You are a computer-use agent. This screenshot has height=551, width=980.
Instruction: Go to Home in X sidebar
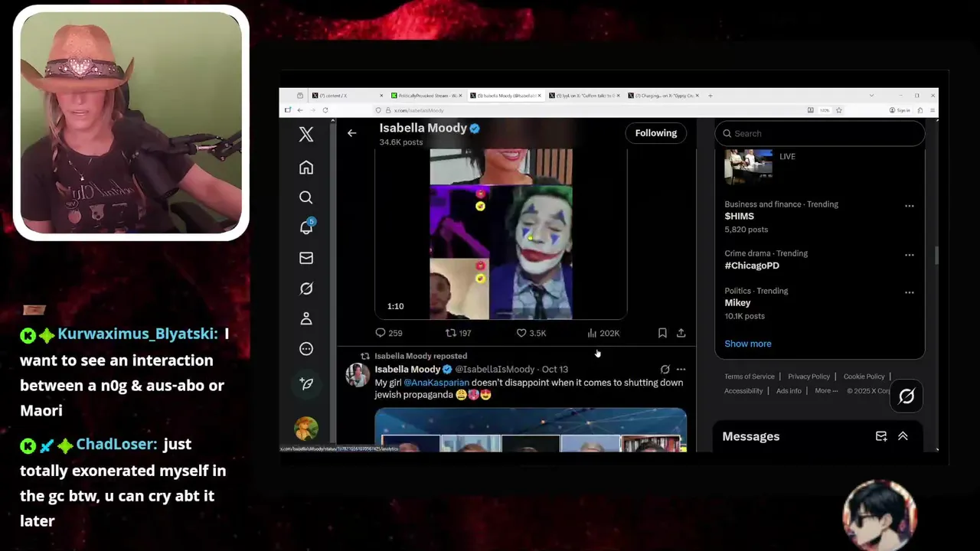pos(306,168)
